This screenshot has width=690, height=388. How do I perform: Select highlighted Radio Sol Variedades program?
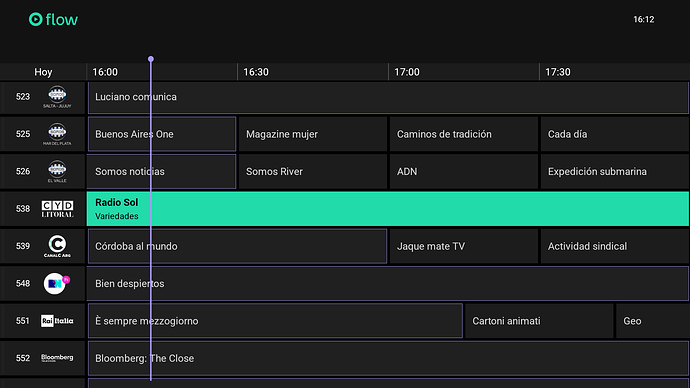point(388,209)
